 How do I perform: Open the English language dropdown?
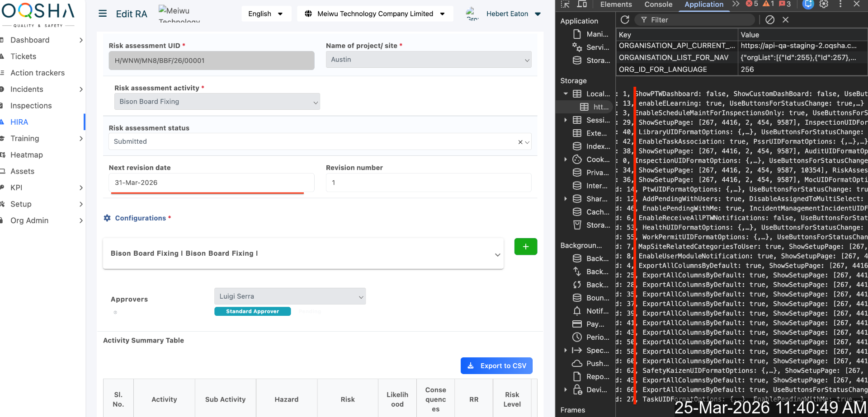point(266,14)
